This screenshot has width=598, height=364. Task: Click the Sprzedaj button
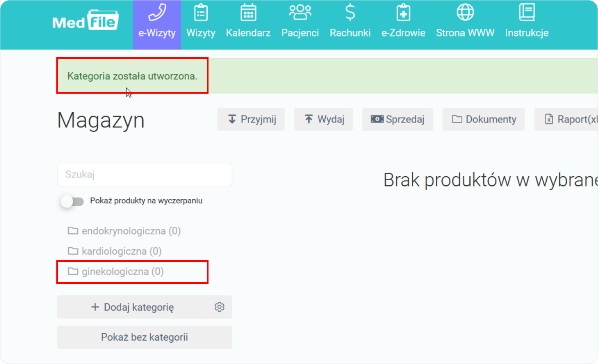point(398,120)
